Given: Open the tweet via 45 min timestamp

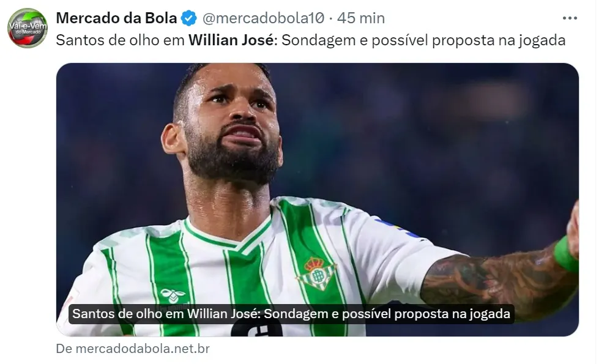Looking at the screenshot, I should [x=361, y=18].
